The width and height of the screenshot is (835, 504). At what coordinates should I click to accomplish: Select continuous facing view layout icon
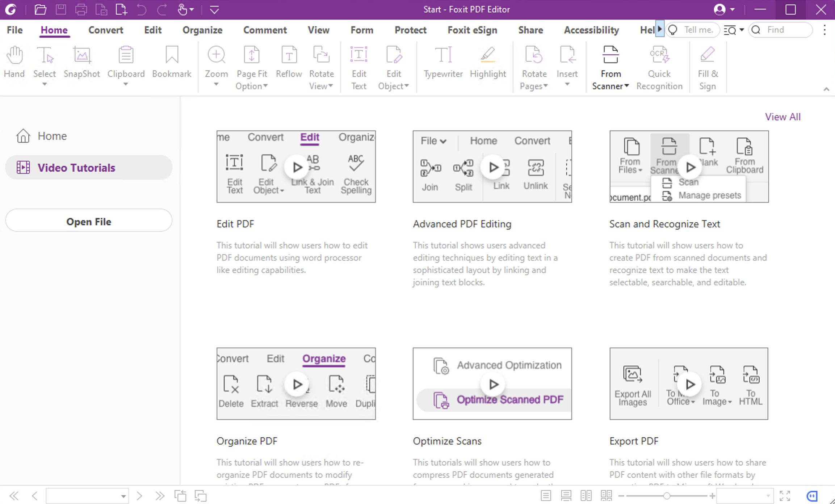pyautogui.click(x=606, y=496)
